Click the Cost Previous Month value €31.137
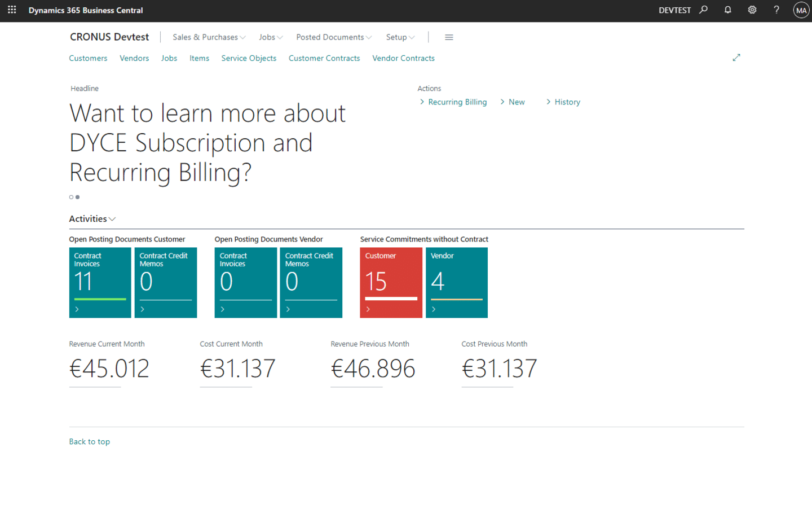This screenshot has height=508, width=812. click(499, 369)
